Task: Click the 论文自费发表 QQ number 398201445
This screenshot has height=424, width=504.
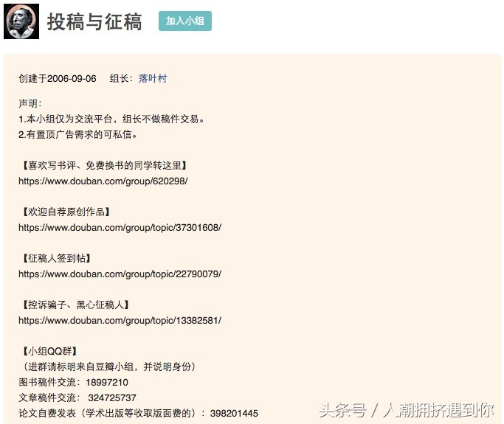Action: click(234, 413)
